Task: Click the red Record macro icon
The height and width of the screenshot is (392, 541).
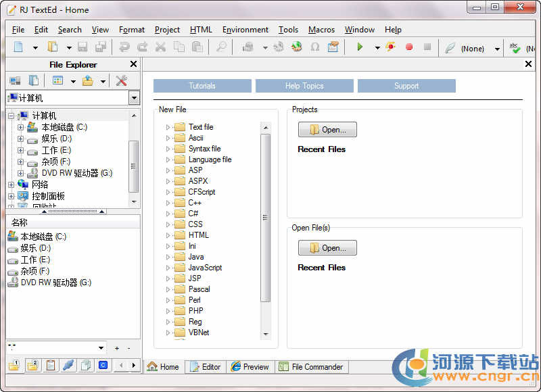Action: pos(408,47)
